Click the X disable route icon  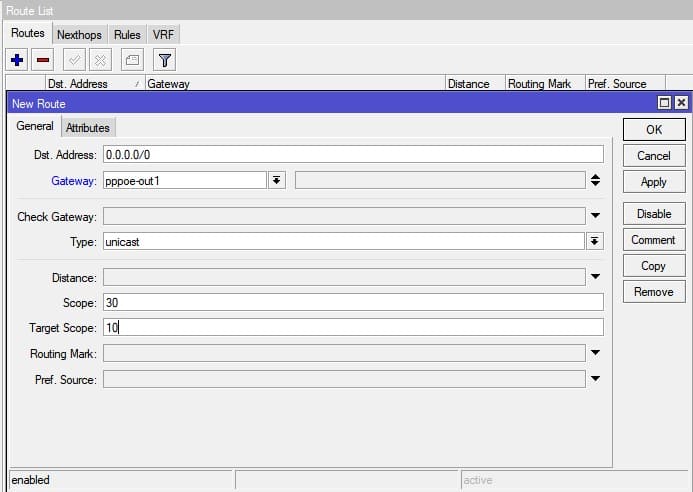coord(99,60)
